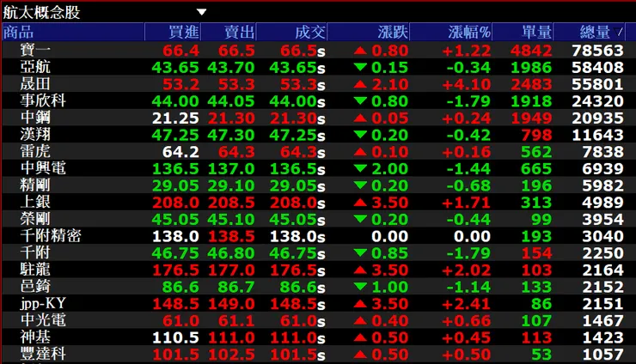This screenshot has width=636, height=364.
Task: Click 晟田 gain percent +4.10
Action: point(467,84)
